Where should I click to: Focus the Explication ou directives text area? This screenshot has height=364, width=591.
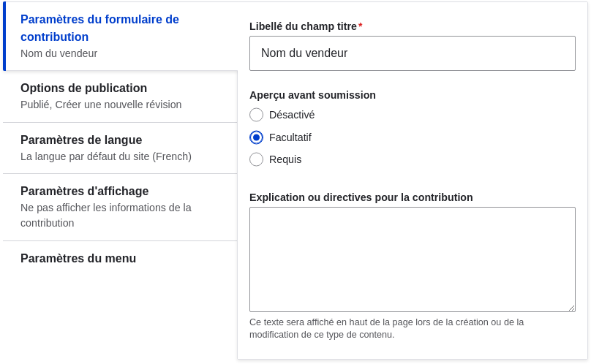click(x=413, y=259)
